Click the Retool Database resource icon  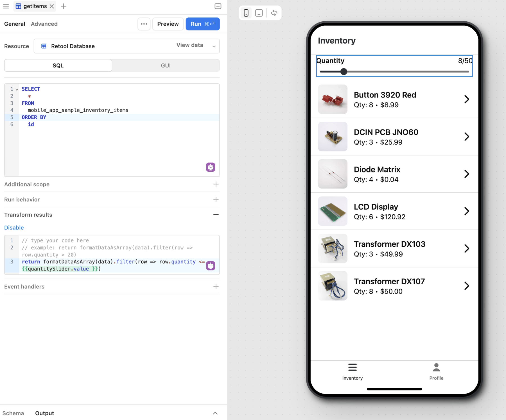[x=44, y=46]
